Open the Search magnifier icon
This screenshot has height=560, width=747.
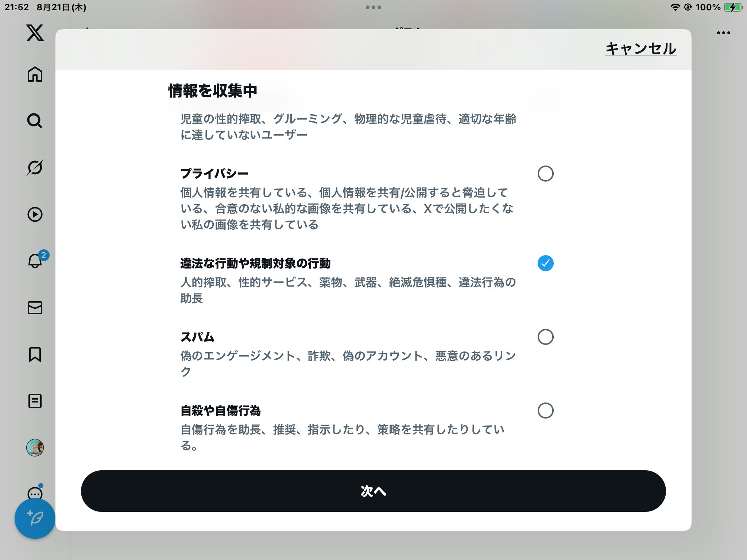[35, 121]
